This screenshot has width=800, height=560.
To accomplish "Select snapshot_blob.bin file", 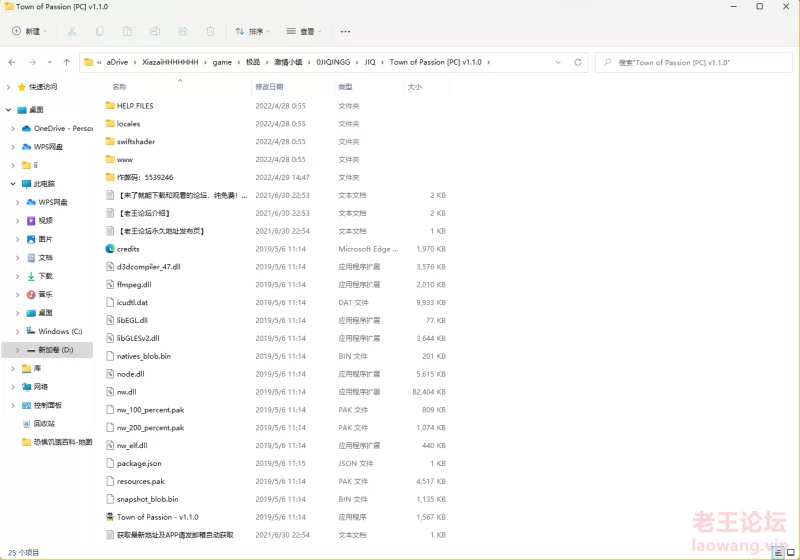I will click(147, 499).
